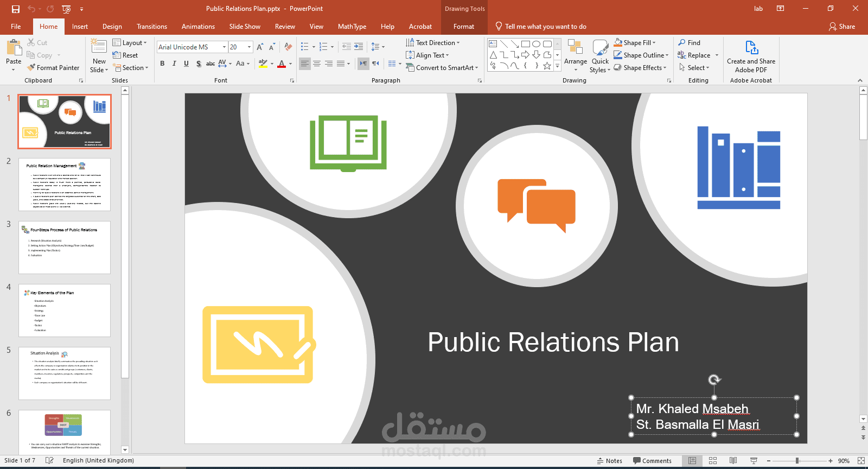Screen dimensions: 868x469
Task: Select slide 5 thumbnail Situation Analysis
Action: click(65, 373)
